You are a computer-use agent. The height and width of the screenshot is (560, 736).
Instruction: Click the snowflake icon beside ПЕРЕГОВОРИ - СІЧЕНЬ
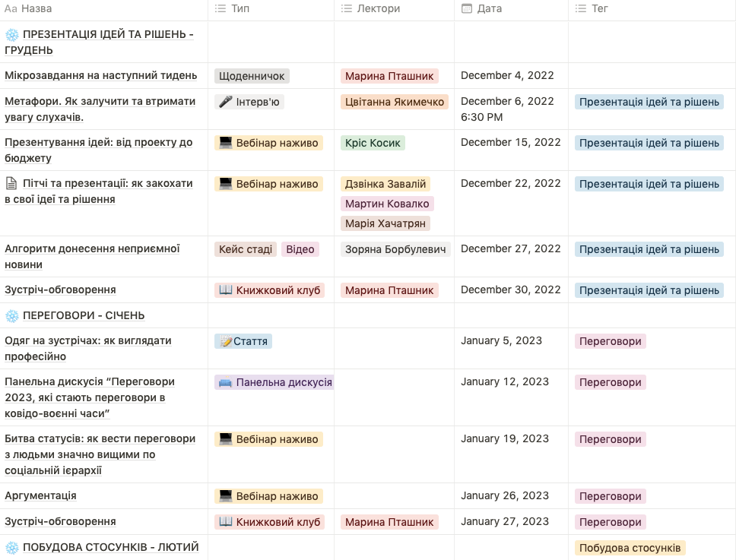[11, 315]
